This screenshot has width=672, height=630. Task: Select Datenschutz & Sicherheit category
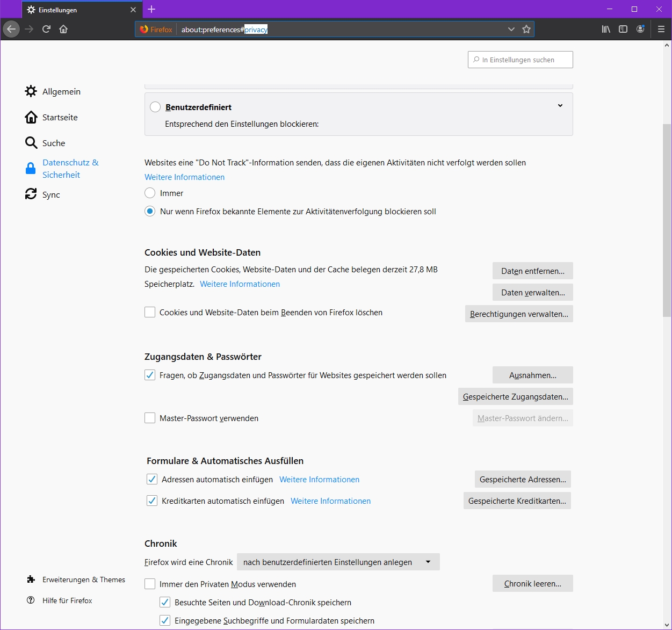point(62,169)
